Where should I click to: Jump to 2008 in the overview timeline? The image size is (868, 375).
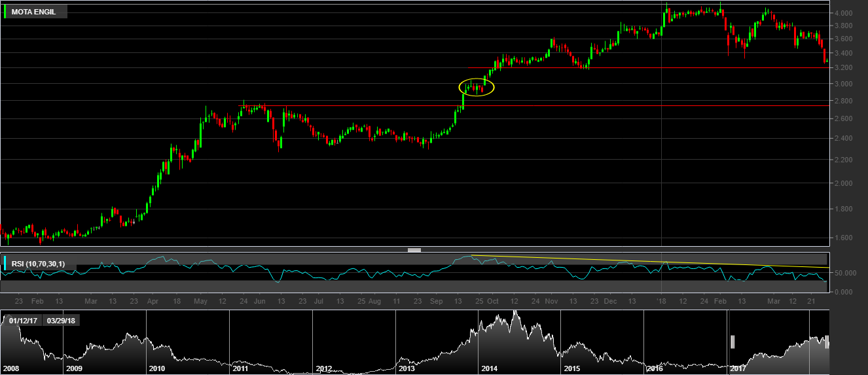[11, 368]
